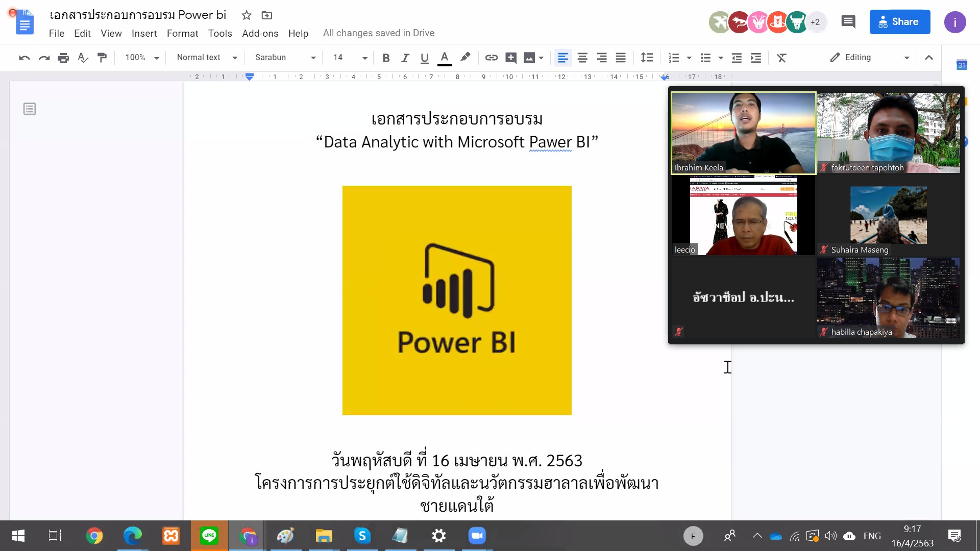The width and height of the screenshot is (980, 551).
Task: Click the Undo icon in toolbar
Action: pos(24,58)
